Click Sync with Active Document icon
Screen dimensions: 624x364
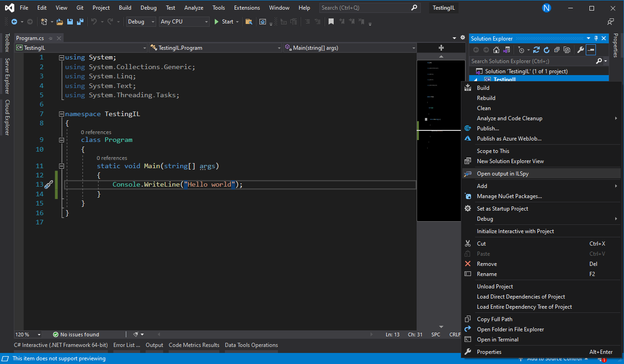pyautogui.click(x=536, y=50)
